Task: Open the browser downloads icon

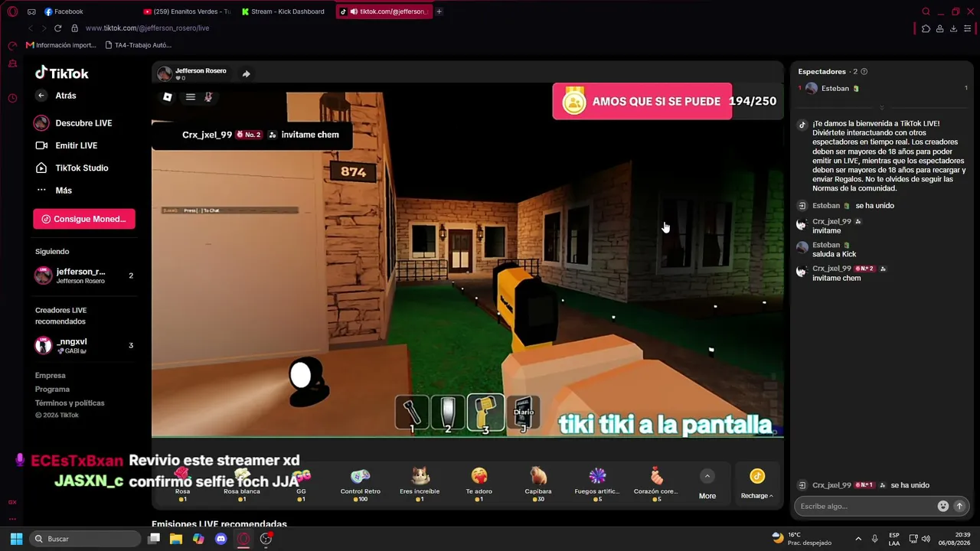Action: pos(953,28)
